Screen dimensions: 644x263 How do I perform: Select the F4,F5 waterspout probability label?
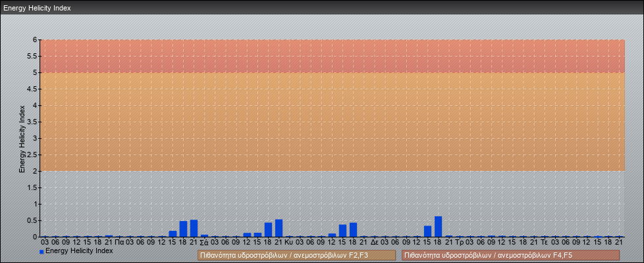tap(510, 255)
